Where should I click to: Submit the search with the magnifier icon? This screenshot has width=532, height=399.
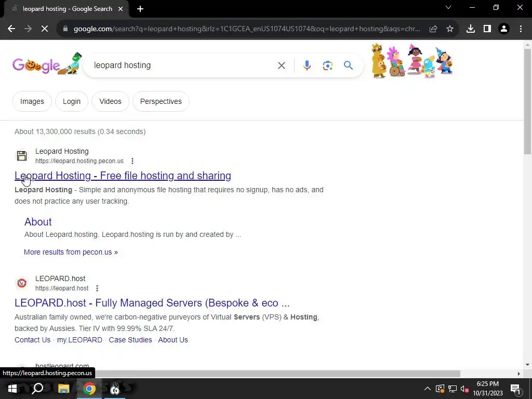point(348,65)
